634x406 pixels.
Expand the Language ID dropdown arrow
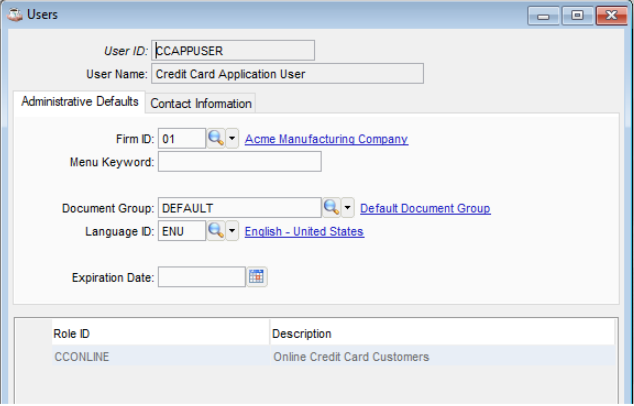(x=233, y=231)
